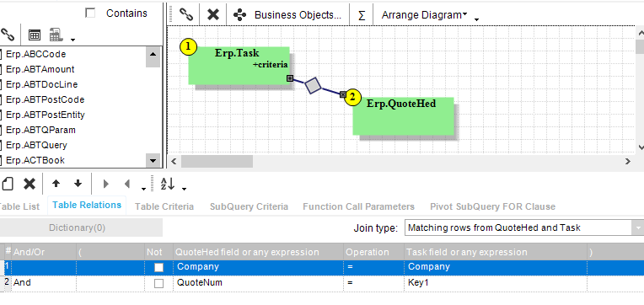Click the table grid icon above list
The image size is (644, 305).
pyautogui.click(x=35, y=35)
